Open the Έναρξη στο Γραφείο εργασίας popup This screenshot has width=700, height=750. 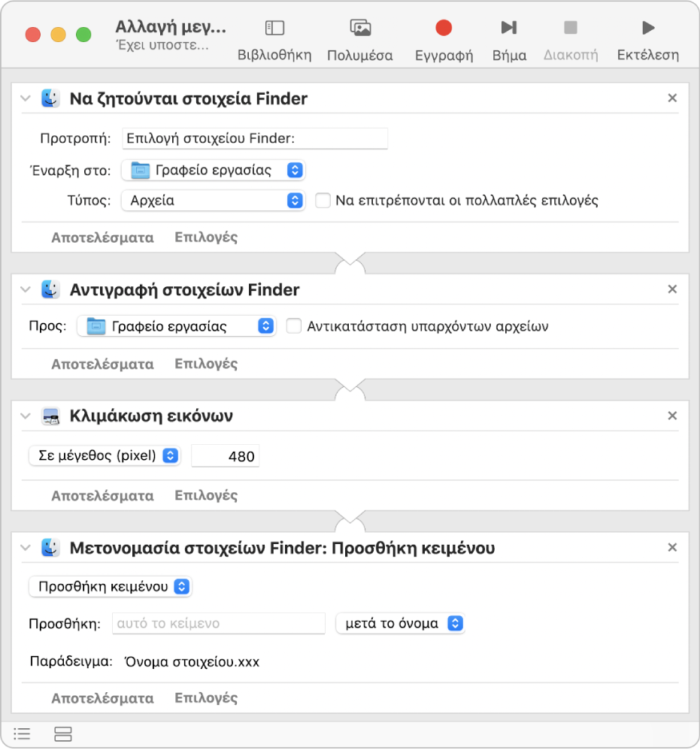(x=213, y=170)
